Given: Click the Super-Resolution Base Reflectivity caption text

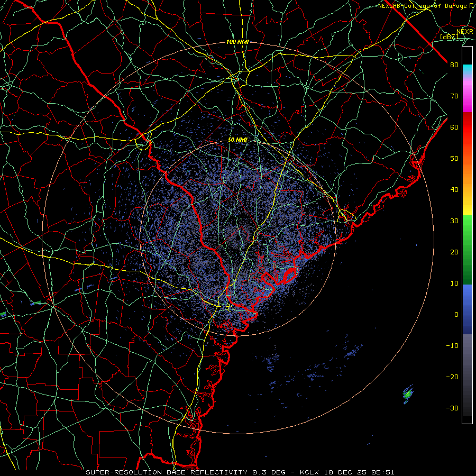Looking at the screenshot, I should coord(167,472).
